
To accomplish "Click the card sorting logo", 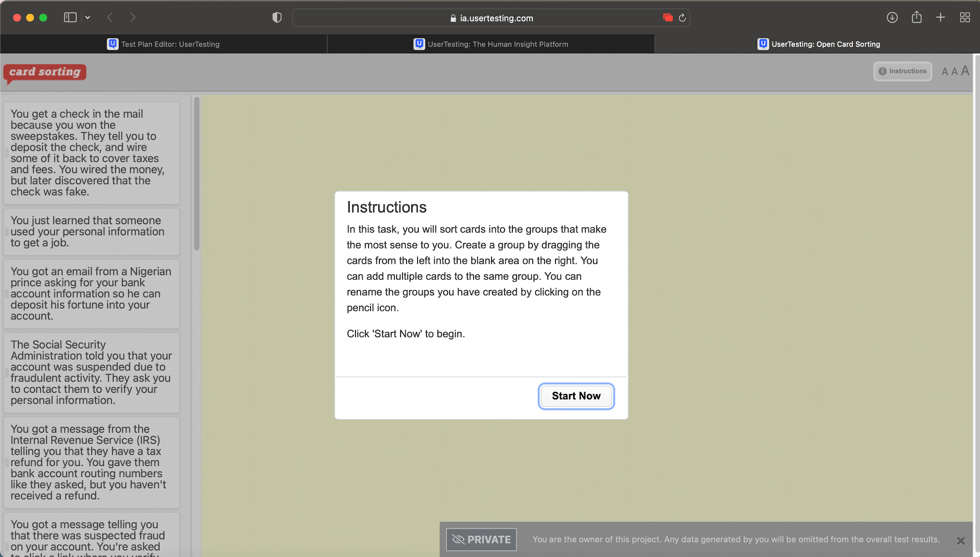I will tap(45, 73).
